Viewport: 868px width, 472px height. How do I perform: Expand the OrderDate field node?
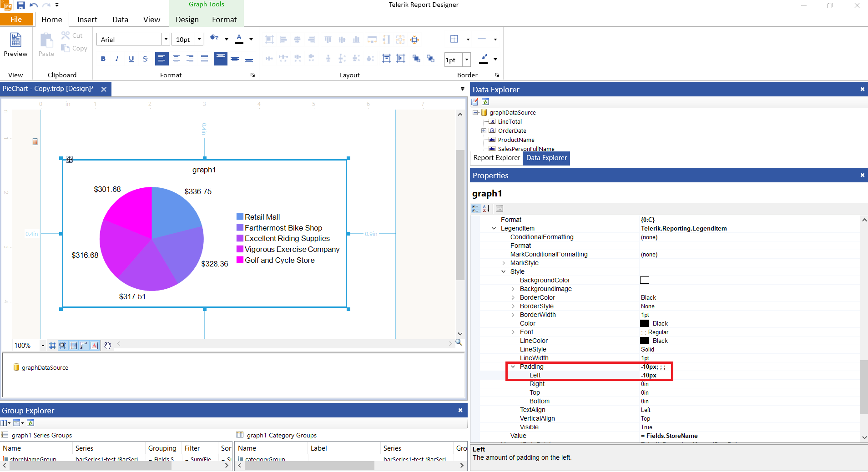484,131
